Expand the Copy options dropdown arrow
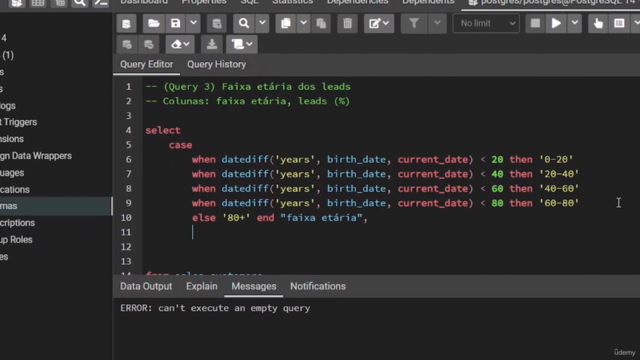This screenshot has width=640, height=360. [303, 24]
